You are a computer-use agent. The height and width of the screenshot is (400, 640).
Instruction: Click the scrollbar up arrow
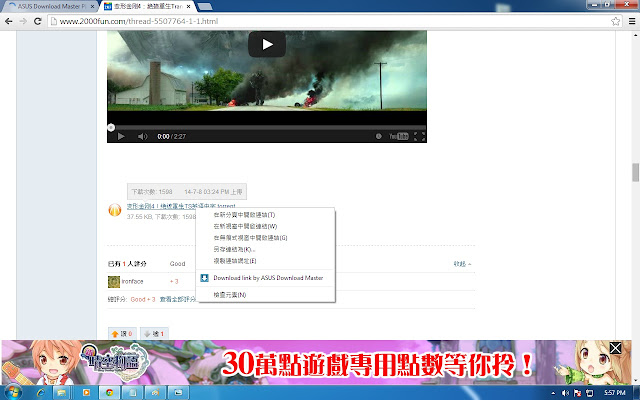click(636, 35)
